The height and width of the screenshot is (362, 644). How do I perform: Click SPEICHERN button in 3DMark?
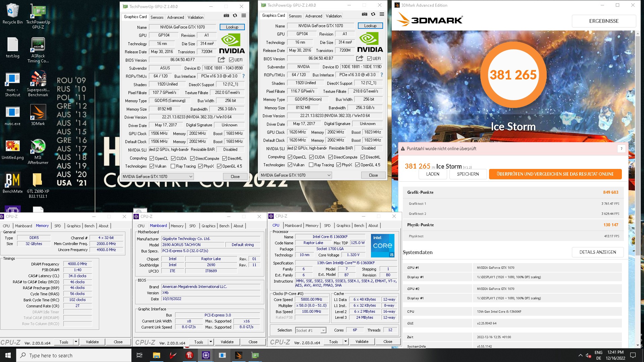click(x=468, y=174)
